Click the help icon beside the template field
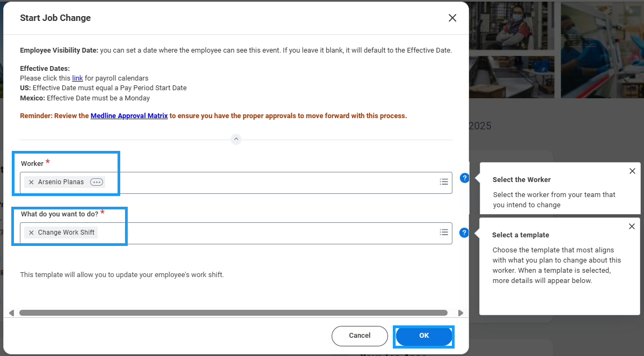644x356 pixels. 464,233
